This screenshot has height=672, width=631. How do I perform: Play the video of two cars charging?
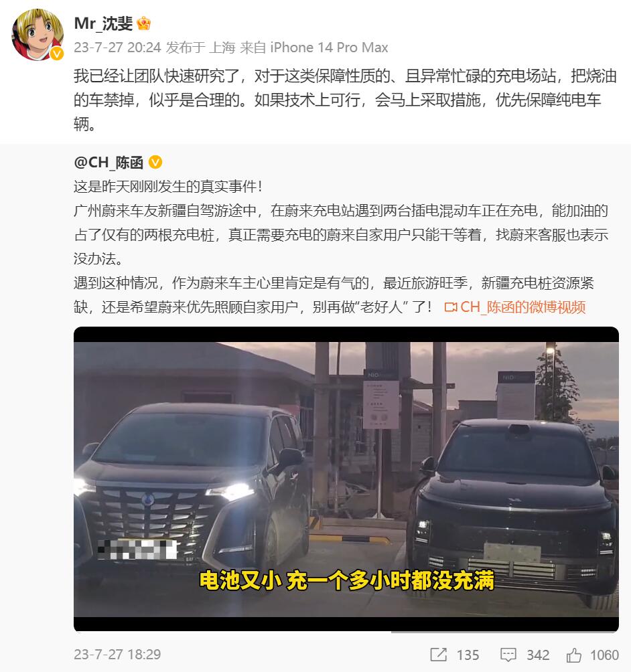click(346, 479)
